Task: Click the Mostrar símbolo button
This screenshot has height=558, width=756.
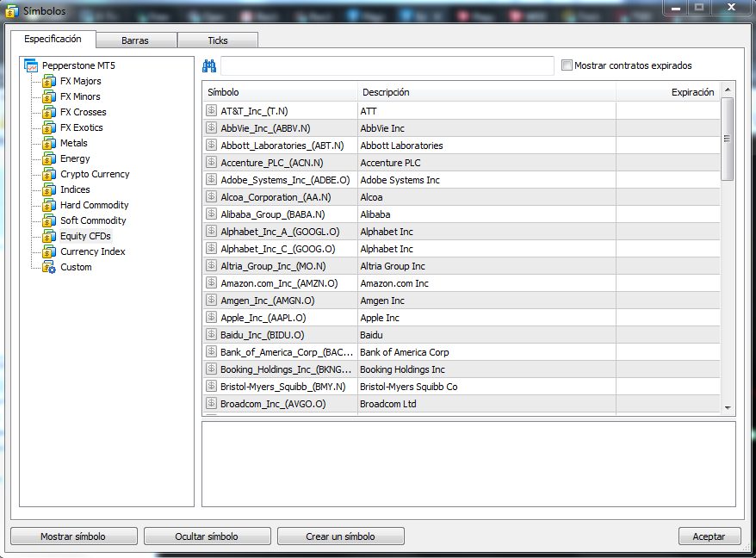Action: 74,536
